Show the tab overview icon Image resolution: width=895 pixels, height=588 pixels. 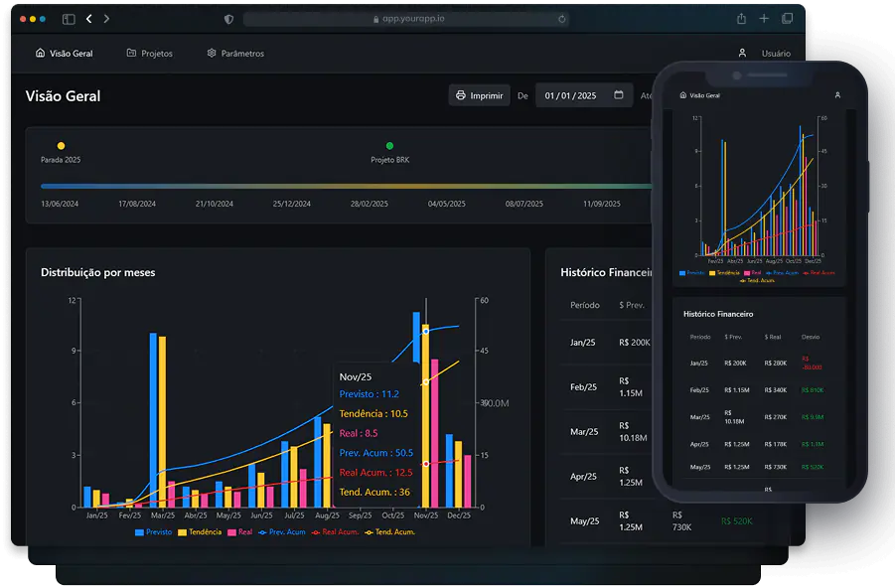(x=787, y=18)
